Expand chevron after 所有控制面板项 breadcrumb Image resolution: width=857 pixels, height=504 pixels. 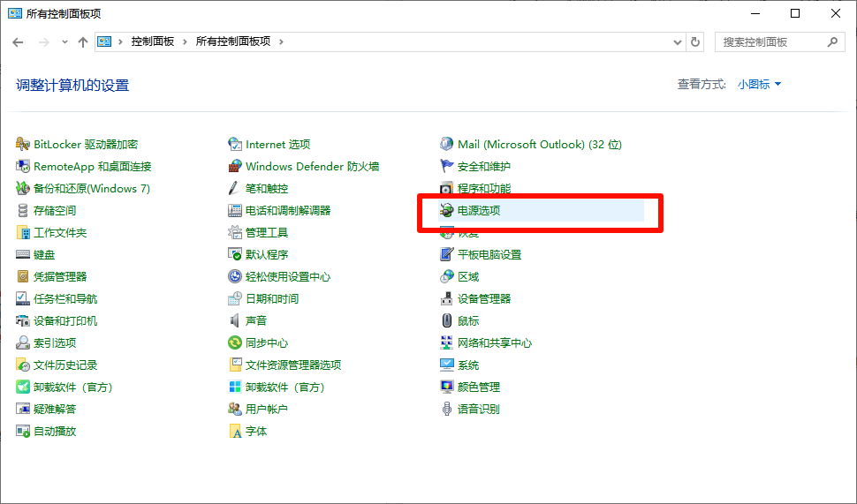tap(281, 41)
